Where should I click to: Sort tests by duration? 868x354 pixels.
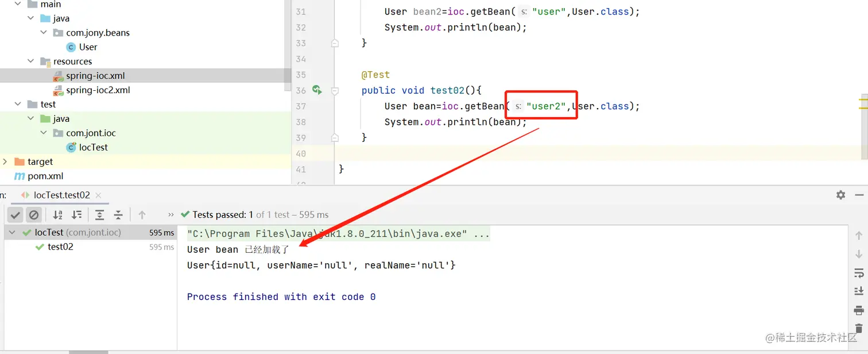[x=77, y=215]
